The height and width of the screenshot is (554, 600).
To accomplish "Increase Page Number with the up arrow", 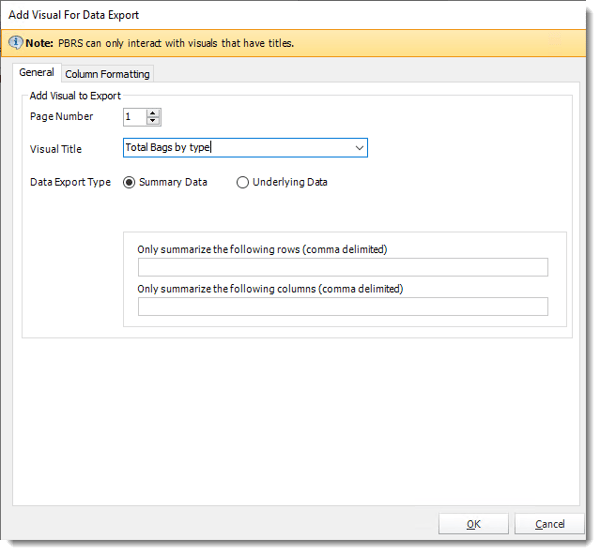I will [x=153, y=113].
